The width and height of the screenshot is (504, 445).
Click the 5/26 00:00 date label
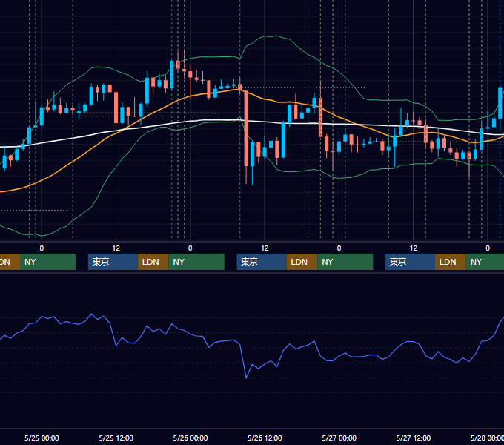(x=190, y=438)
